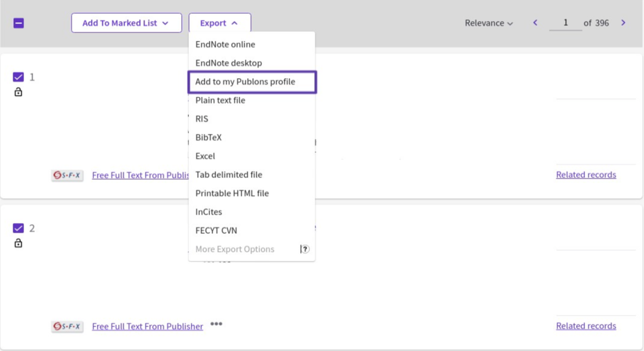Select Plain text file export

252,100
